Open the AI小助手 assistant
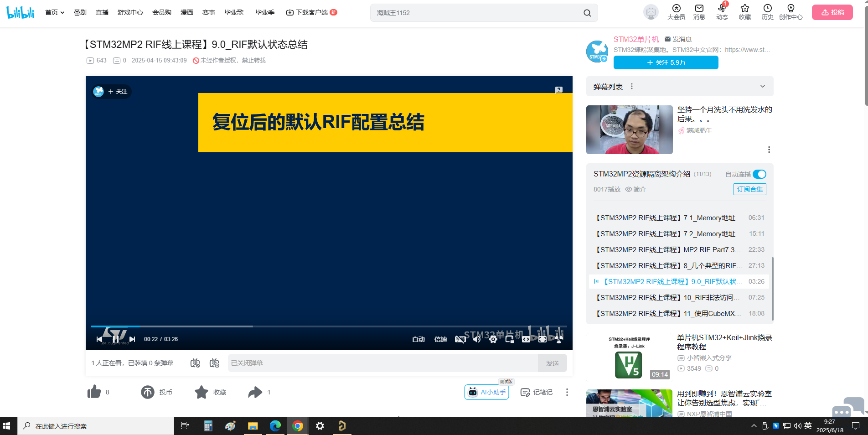Screen dimensions: 868x435 point(487,392)
